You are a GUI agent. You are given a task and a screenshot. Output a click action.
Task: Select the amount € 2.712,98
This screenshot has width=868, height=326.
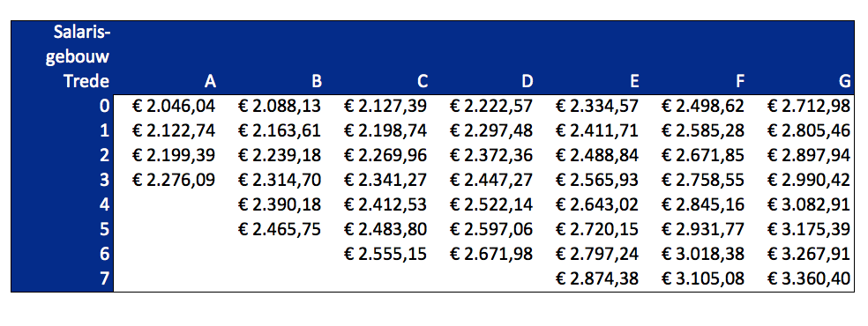pos(809,106)
